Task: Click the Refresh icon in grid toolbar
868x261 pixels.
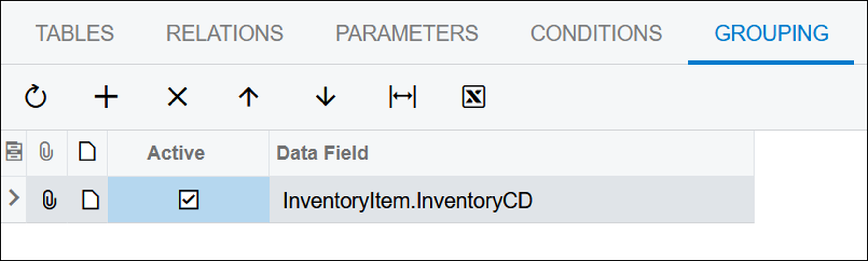Action: click(36, 96)
